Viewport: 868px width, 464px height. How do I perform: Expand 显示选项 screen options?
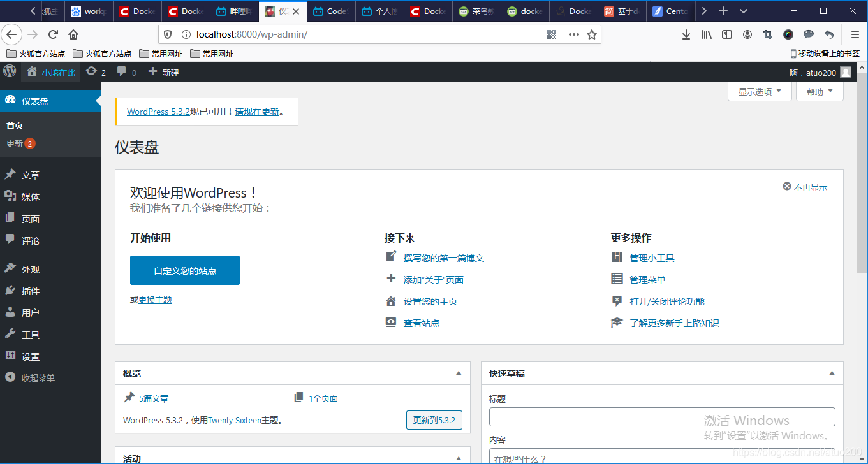760,92
